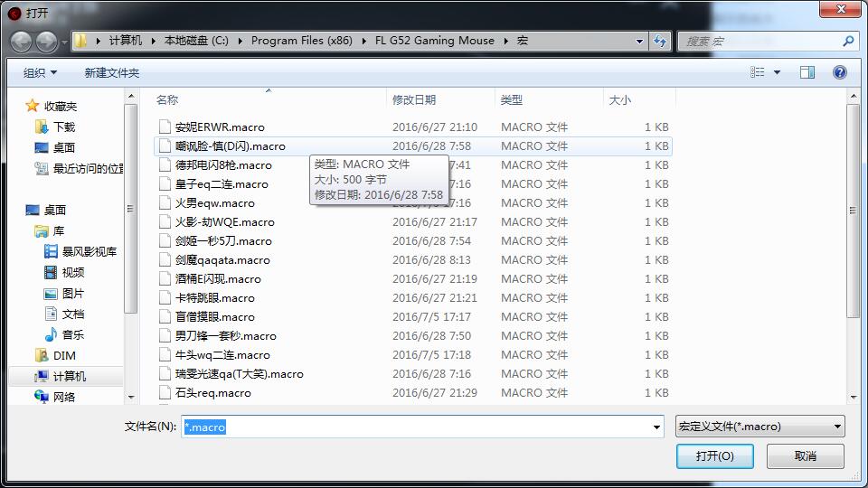Click file icon of 石头req.macro
The image size is (868, 488).
point(165,392)
